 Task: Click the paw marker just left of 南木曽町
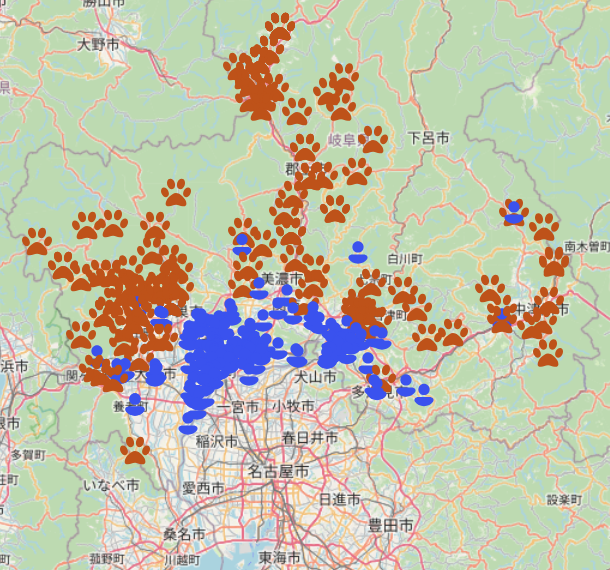tap(554, 262)
